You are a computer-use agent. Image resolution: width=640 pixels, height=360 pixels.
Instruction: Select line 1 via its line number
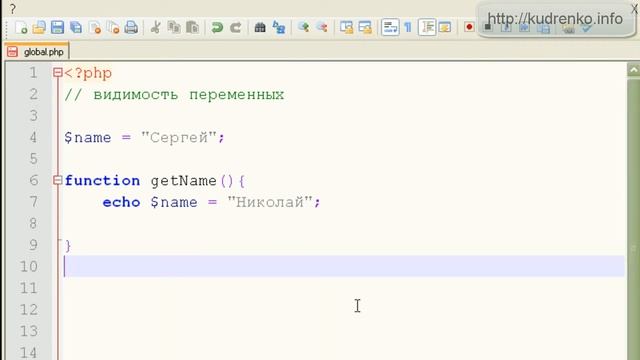(x=33, y=73)
